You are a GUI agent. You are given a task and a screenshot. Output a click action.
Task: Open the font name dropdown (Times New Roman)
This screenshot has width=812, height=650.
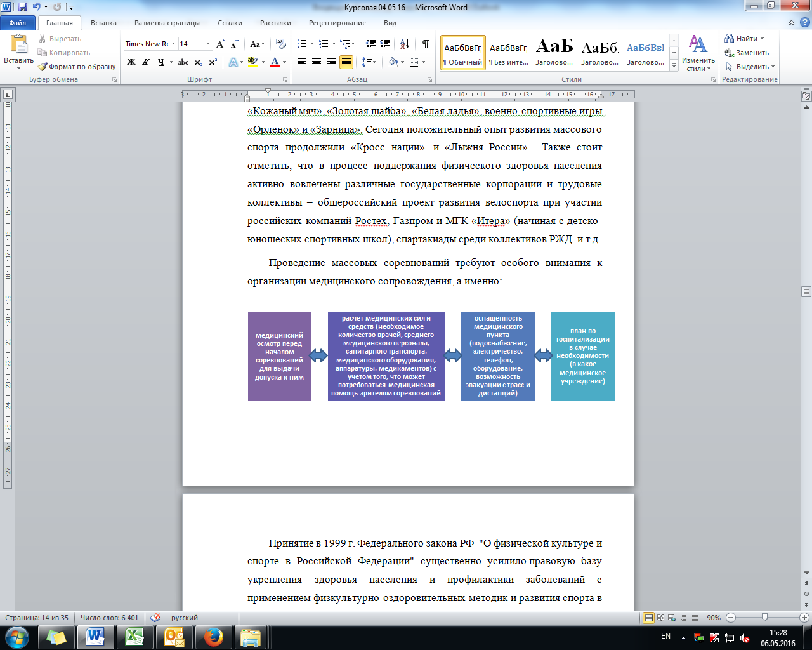pyautogui.click(x=173, y=44)
